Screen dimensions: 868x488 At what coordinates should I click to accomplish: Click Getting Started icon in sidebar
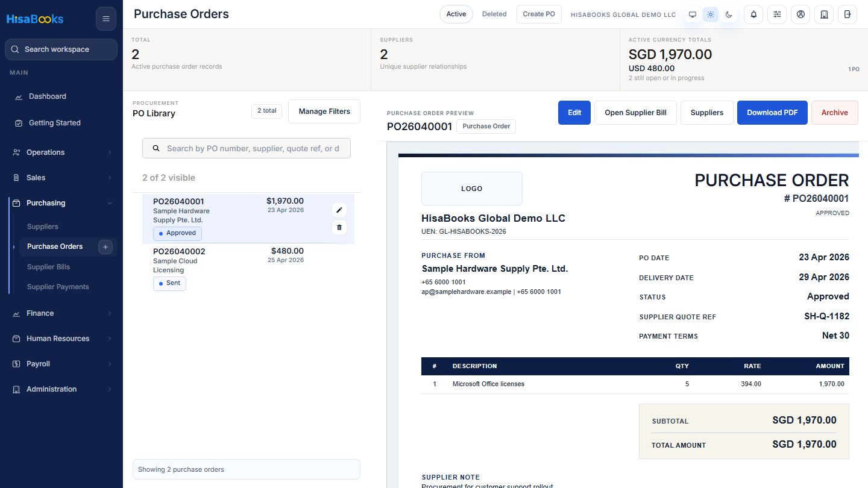pos(19,123)
